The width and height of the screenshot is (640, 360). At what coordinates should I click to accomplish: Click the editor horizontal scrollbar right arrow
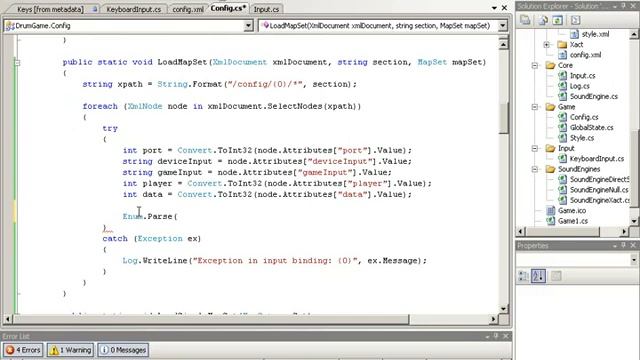tap(494, 319)
